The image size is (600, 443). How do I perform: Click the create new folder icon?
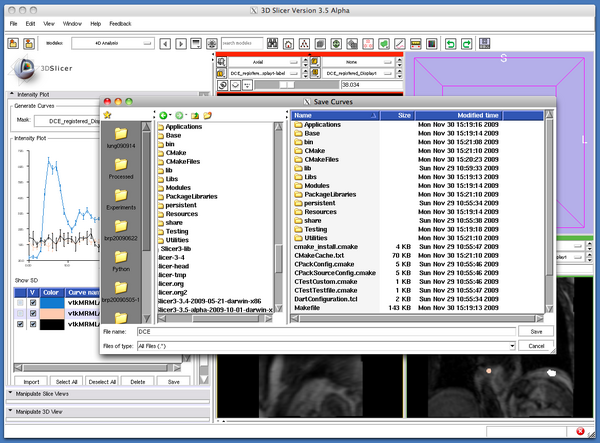point(207,116)
